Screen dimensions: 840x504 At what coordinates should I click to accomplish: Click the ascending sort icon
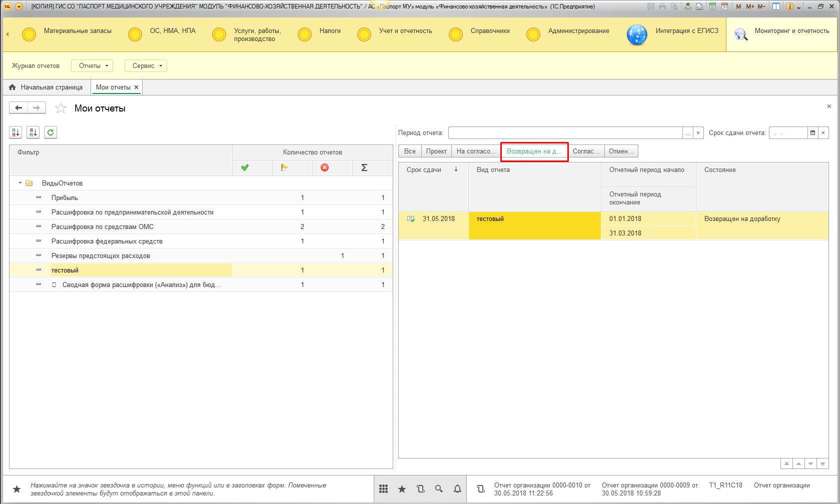[x=16, y=132]
